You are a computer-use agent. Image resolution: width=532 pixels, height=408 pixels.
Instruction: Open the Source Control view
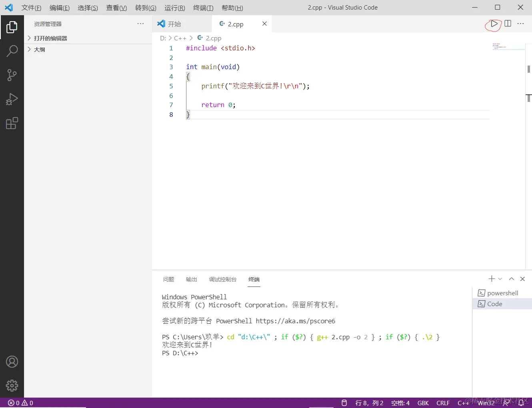click(x=12, y=75)
